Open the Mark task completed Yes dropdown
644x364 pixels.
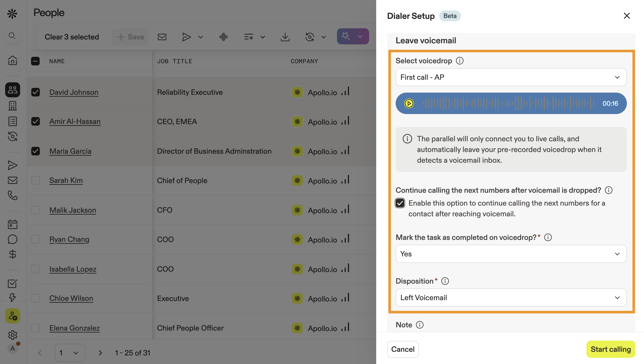click(x=511, y=254)
